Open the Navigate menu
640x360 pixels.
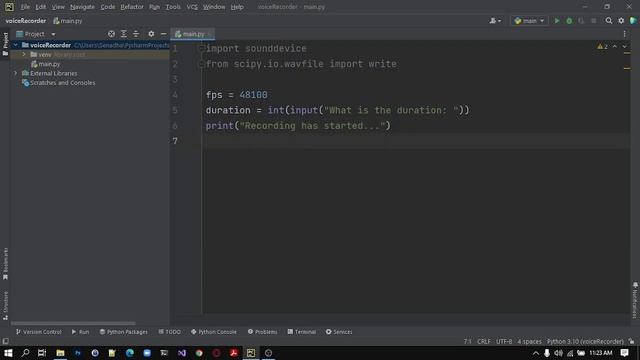82,7
